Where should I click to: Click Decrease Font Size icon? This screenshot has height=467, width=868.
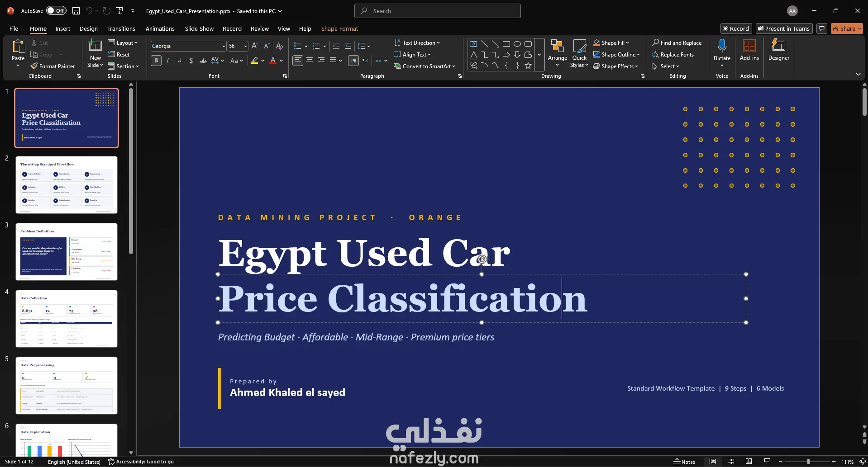(267, 46)
